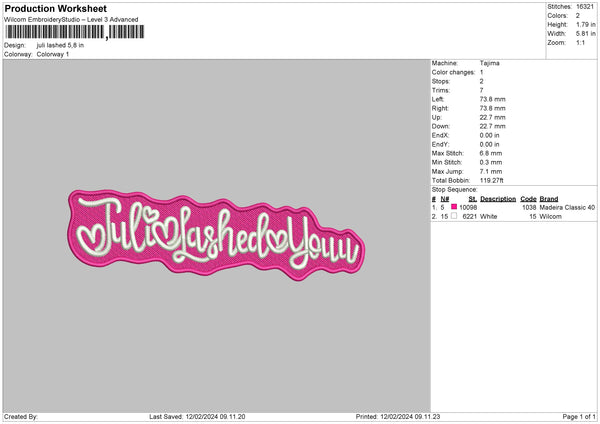Click the 'Code' column header
The width and height of the screenshot is (600, 424).
(528, 199)
